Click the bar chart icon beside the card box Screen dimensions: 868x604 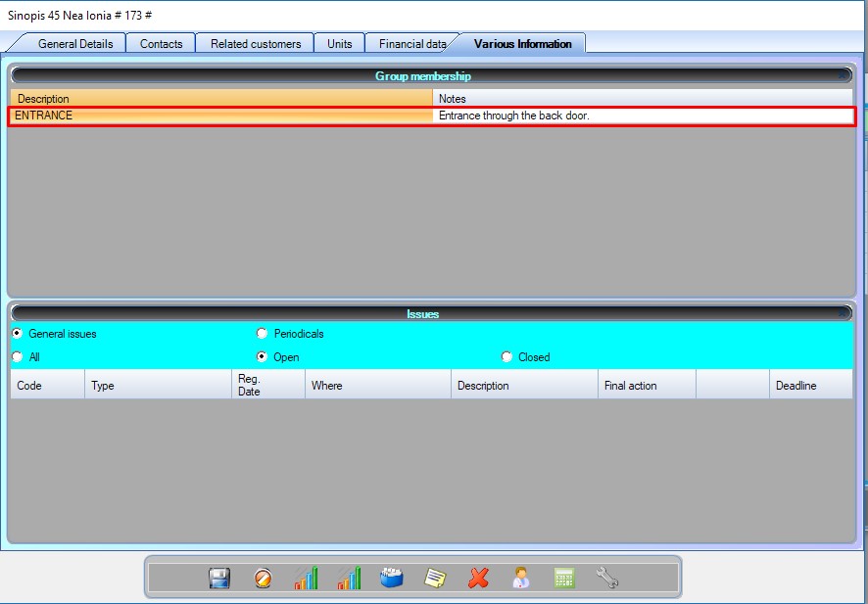coord(349,579)
